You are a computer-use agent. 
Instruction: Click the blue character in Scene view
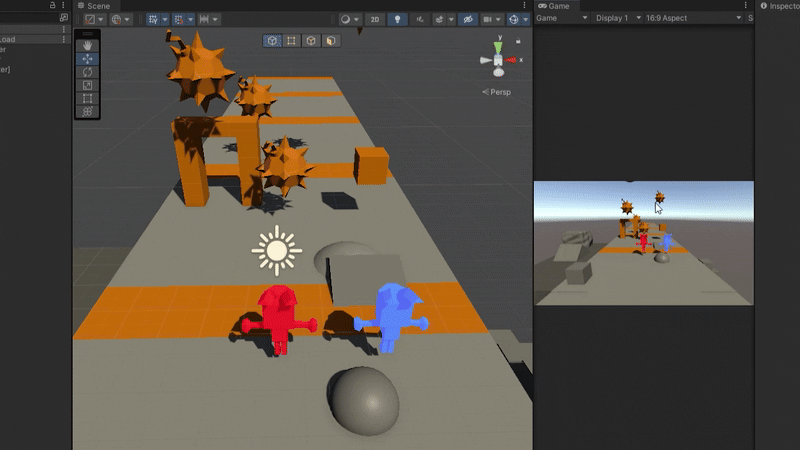391,317
